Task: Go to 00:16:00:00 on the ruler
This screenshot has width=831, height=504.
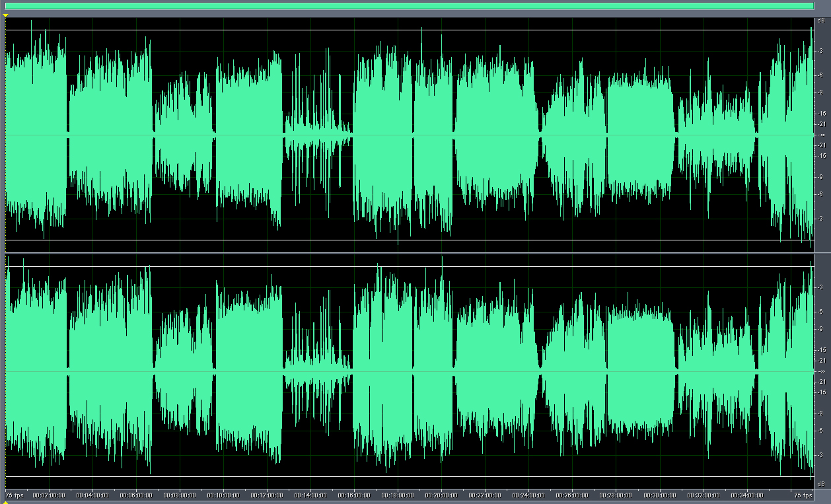Action: 354,495
